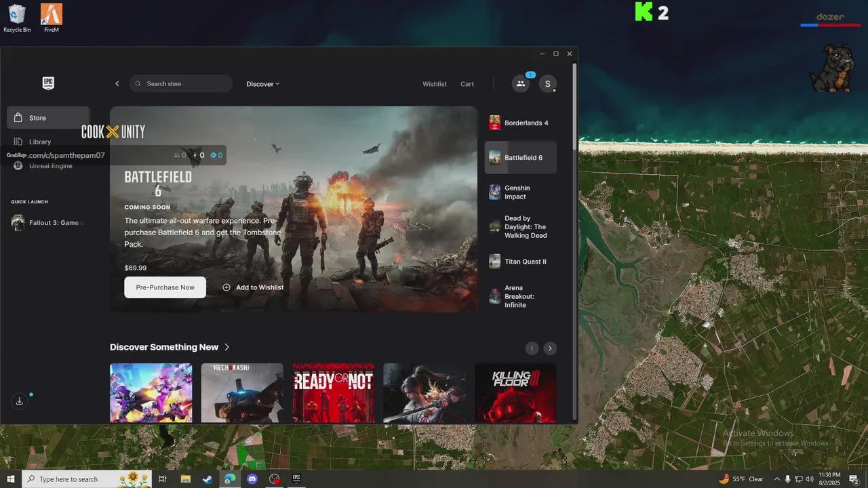Focus the Search store field
Image resolution: width=868 pixels, height=488 pixels.
point(181,83)
